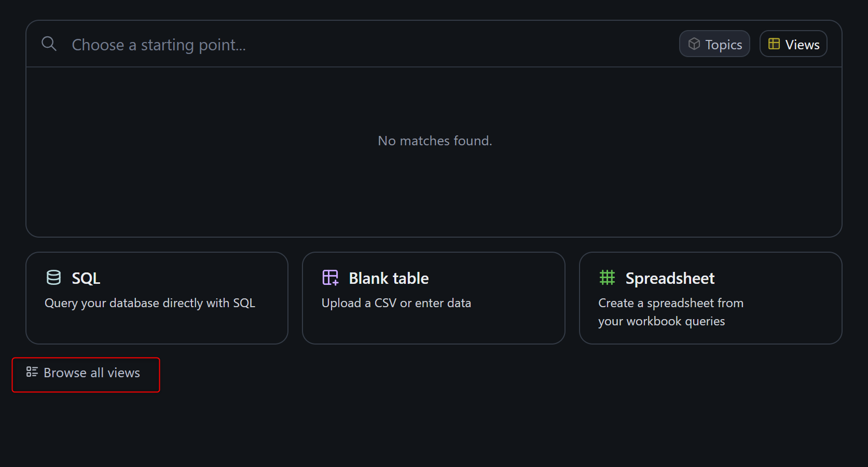Click Upload a CSV or enter data
The width and height of the screenshot is (868, 467).
click(x=396, y=303)
